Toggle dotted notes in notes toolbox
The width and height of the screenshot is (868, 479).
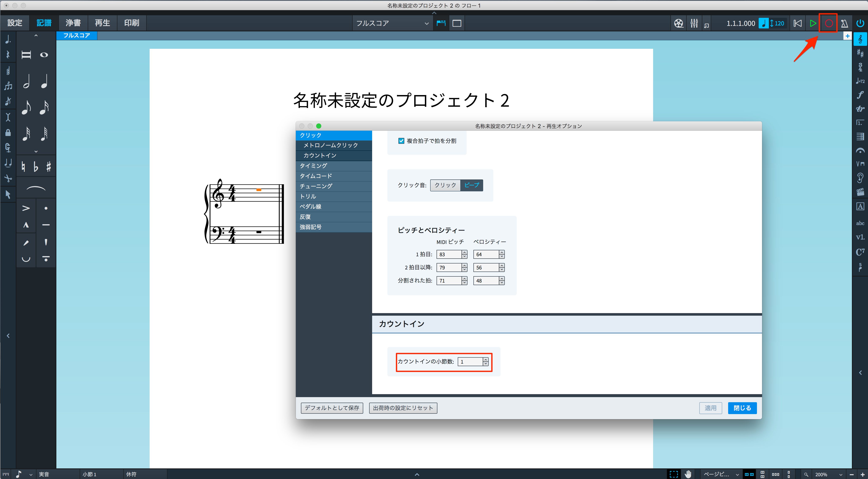click(x=8, y=39)
